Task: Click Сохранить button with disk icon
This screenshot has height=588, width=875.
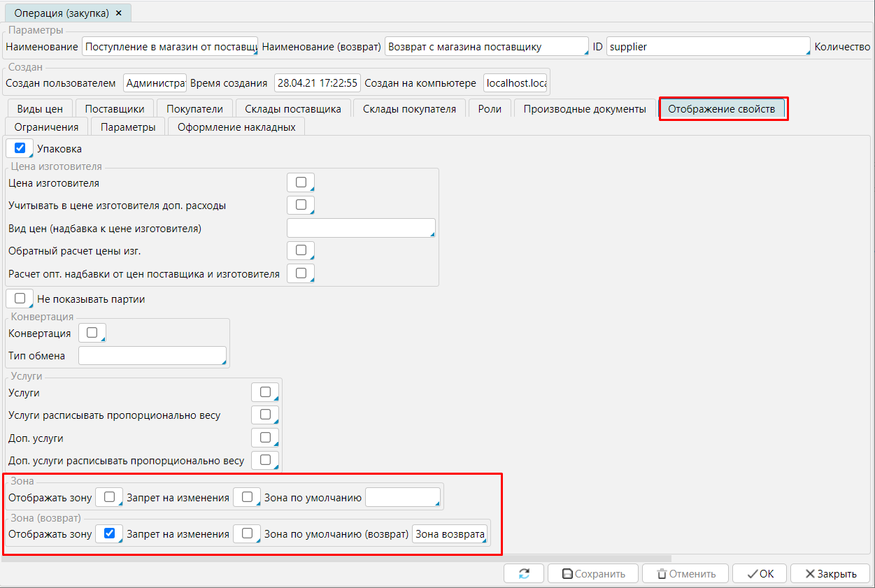Action: click(x=592, y=573)
